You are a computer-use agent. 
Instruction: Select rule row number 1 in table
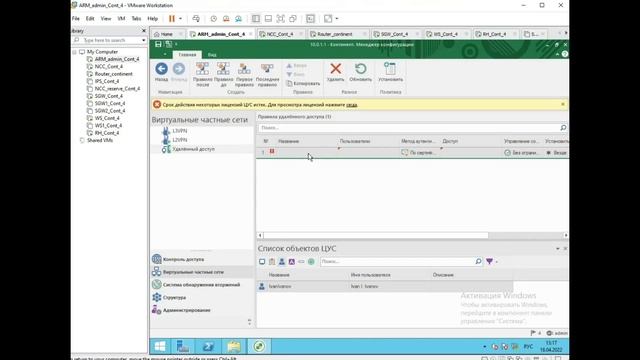(412, 152)
